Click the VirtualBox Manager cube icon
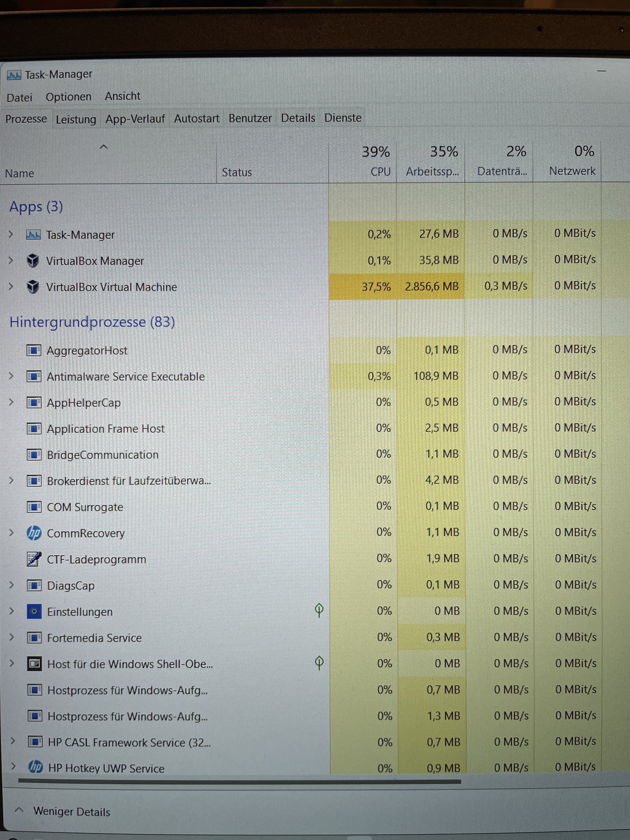Screen dimensions: 630x840 coord(33,261)
